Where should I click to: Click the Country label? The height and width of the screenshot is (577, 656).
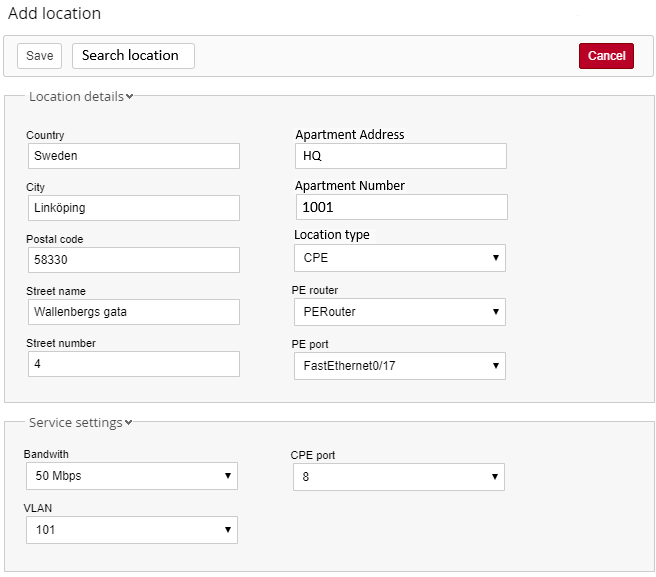tap(45, 135)
